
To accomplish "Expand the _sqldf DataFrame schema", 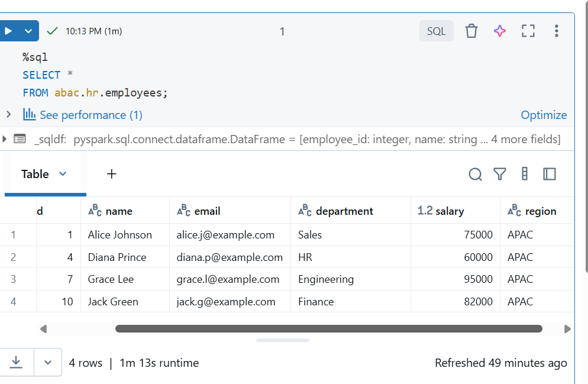I will pyautogui.click(x=5, y=139).
